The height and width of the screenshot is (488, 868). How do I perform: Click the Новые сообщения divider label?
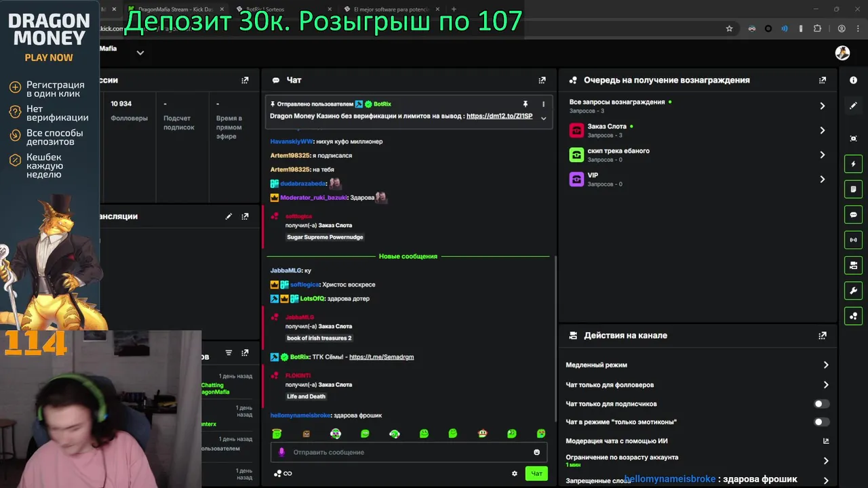coord(408,256)
